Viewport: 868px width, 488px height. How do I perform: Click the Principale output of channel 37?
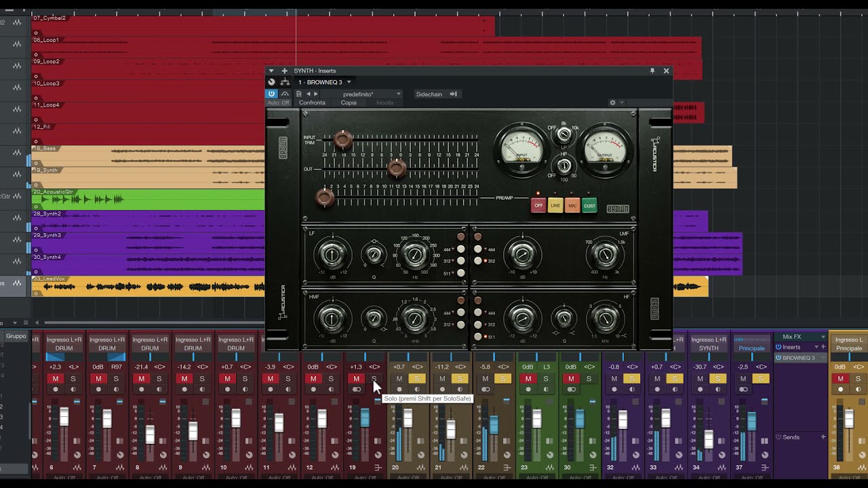tap(751, 348)
